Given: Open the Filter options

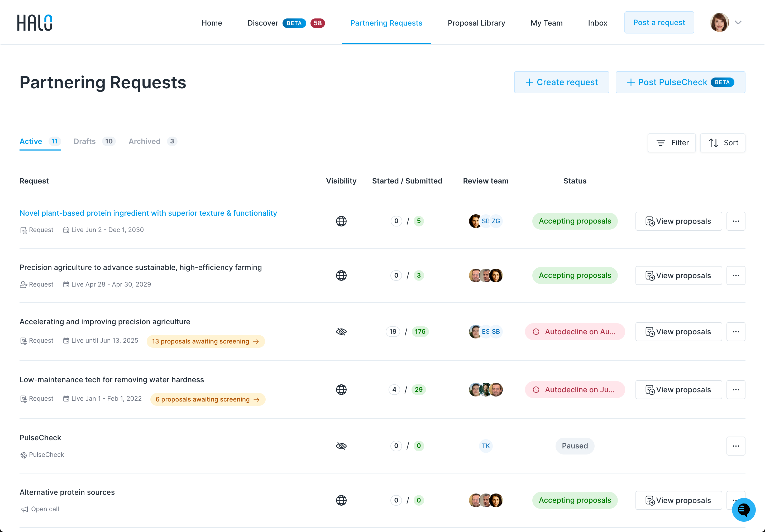Looking at the screenshot, I should [671, 143].
